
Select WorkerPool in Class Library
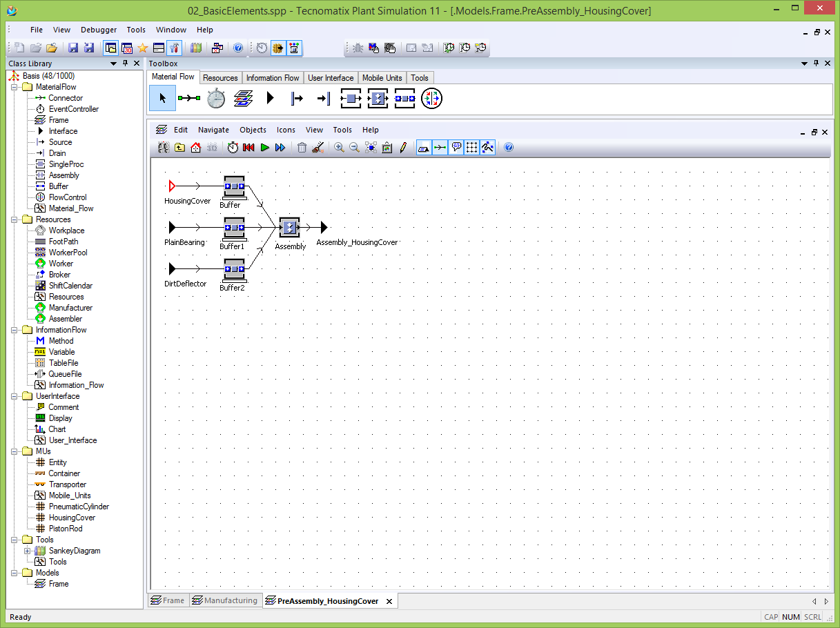(x=68, y=253)
